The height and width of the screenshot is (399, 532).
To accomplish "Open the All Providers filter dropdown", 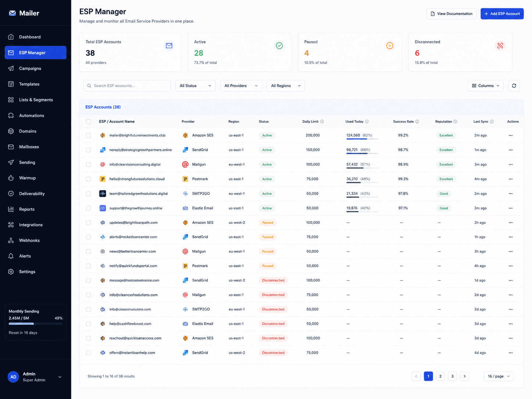I will click(241, 86).
